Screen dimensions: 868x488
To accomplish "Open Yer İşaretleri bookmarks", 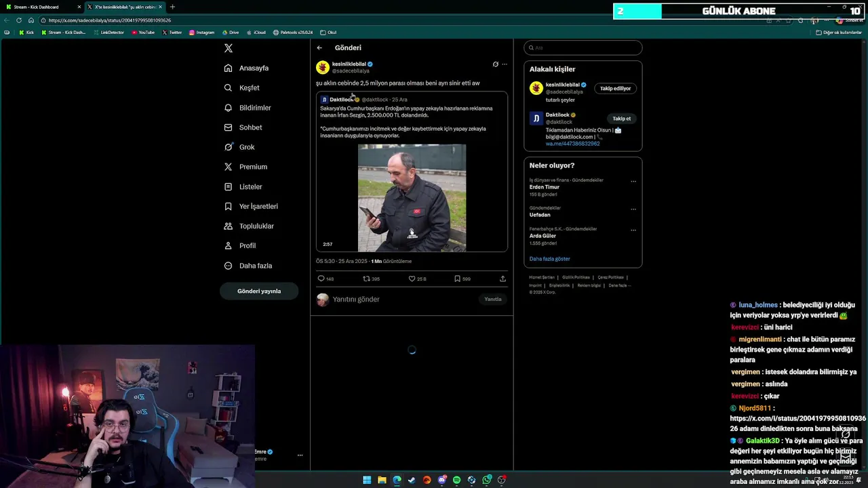I will (x=251, y=206).
